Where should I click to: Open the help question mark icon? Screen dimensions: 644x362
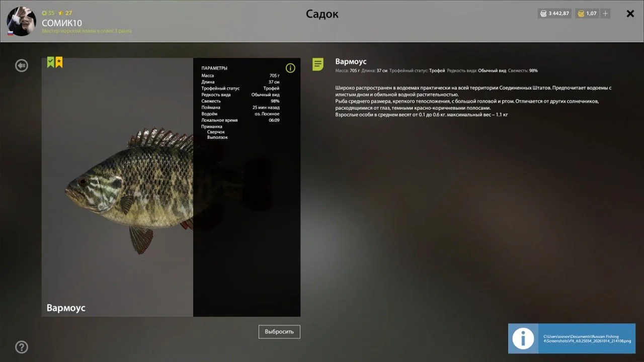(x=22, y=347)
